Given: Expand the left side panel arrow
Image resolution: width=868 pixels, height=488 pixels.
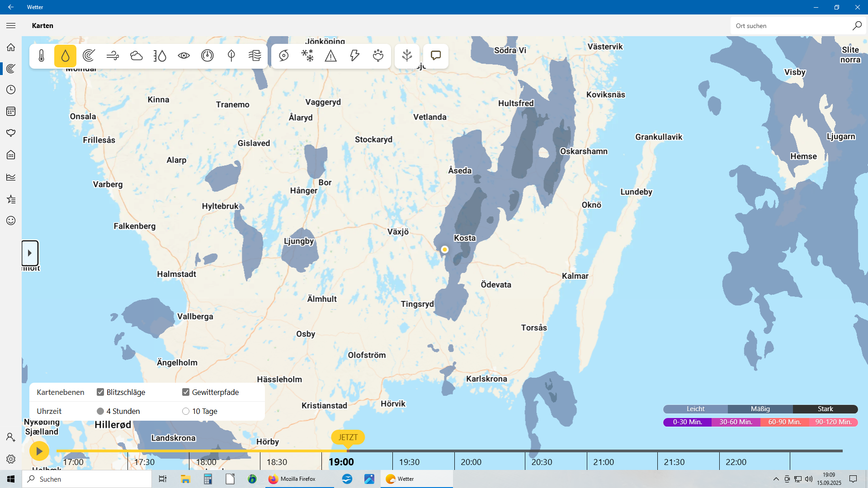Looking at the screenshot, I should (x=30, y=253).
